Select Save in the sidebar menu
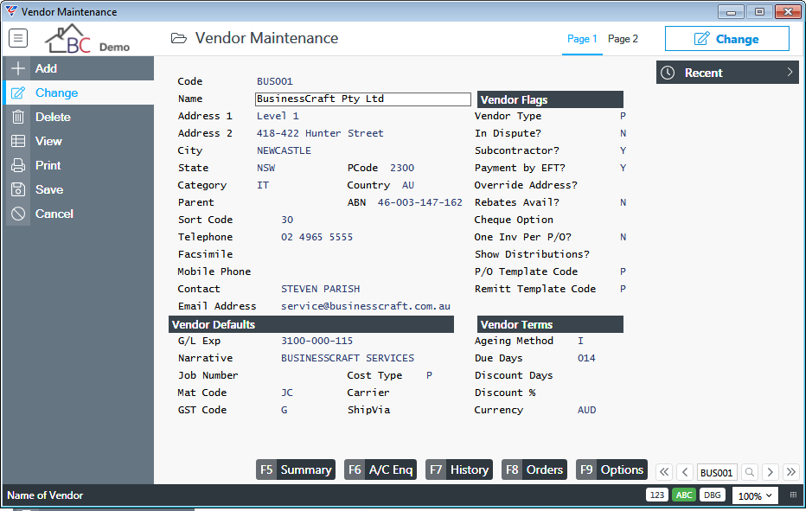Image resolution: width=812 pixels, height=511 pixels. coord(79,189)
